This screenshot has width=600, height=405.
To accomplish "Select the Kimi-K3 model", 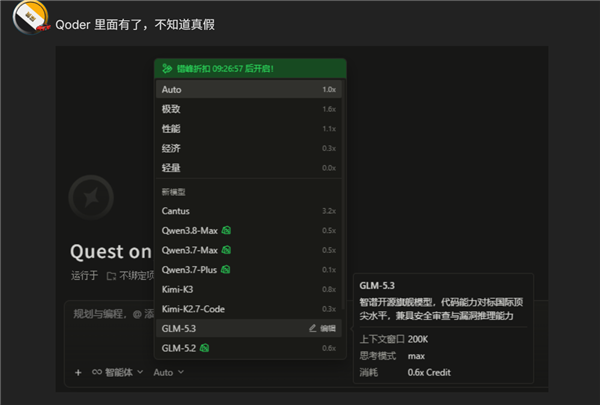I will [249, 289].
